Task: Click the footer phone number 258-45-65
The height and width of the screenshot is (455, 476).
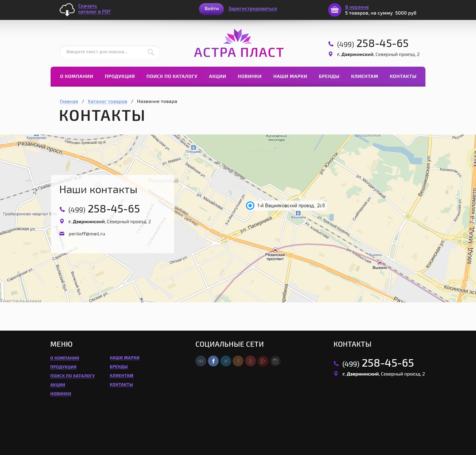Action: pos(388,363)
